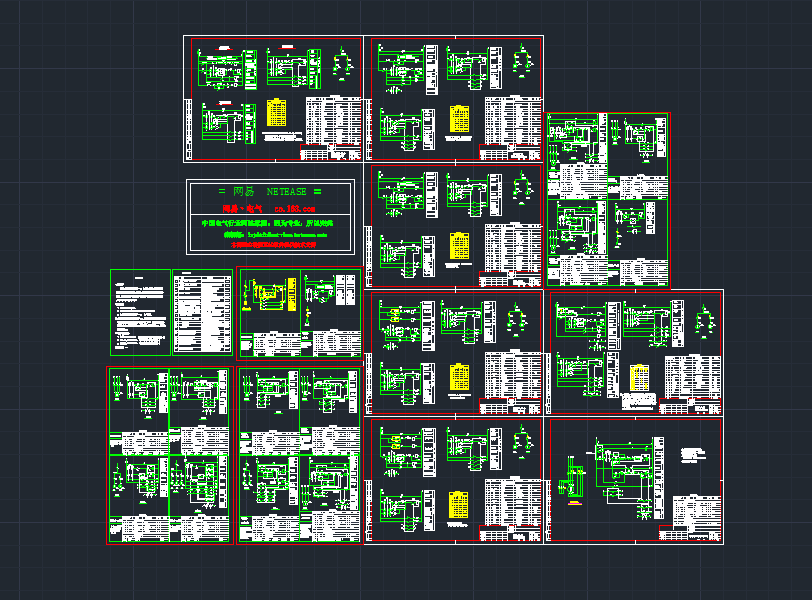Click red title bar atop sheet above NETEASE box
The width and height of the screenshot is (812, 600).
[287, 47]
